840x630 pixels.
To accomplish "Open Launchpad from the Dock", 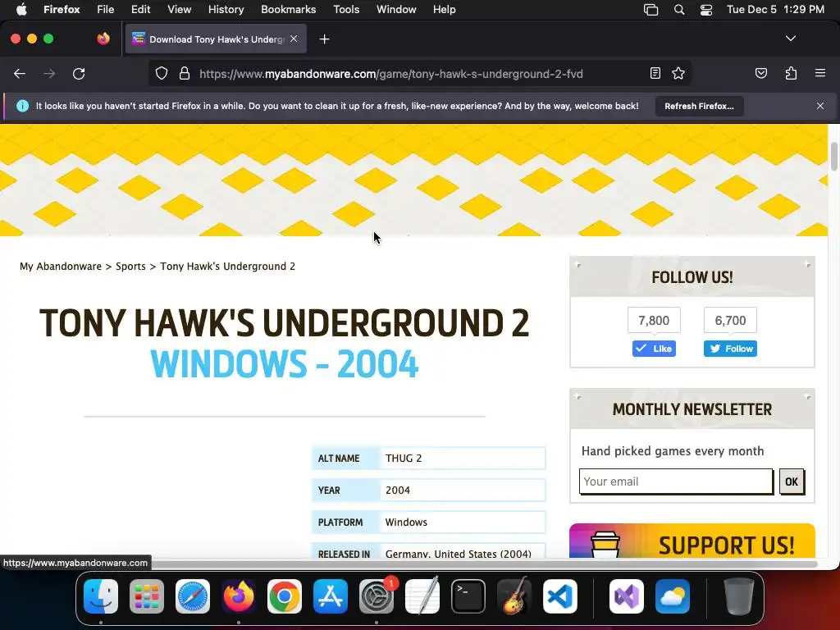I will click(x=147, y=596).
